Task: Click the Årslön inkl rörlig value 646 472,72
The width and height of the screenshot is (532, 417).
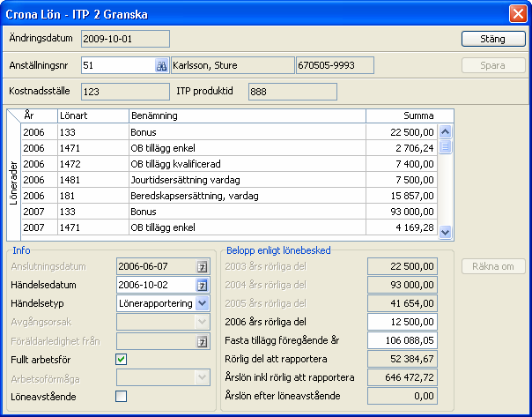Action: pyautogui.click(x=403, y=377)
